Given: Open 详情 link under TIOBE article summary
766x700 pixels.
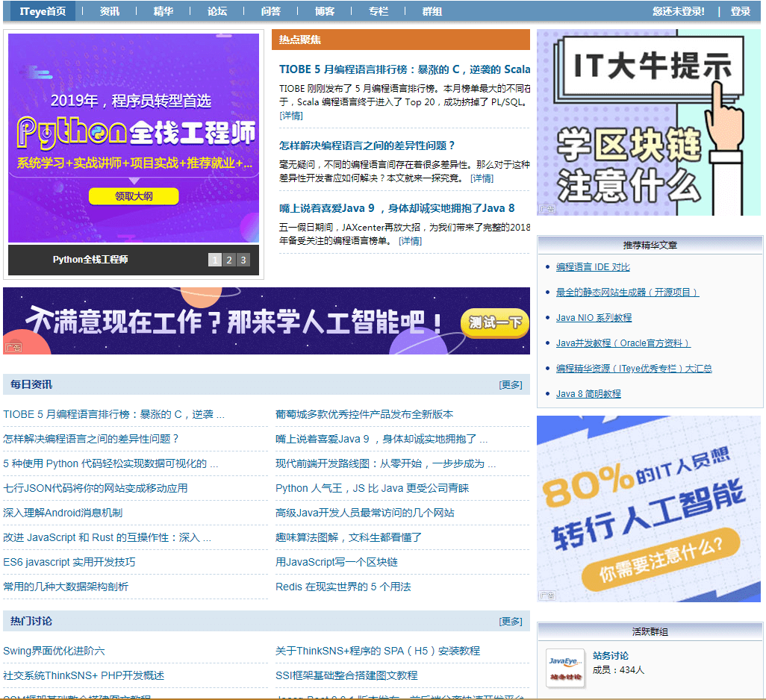Looking at the screenshot, I should [291, 116].
